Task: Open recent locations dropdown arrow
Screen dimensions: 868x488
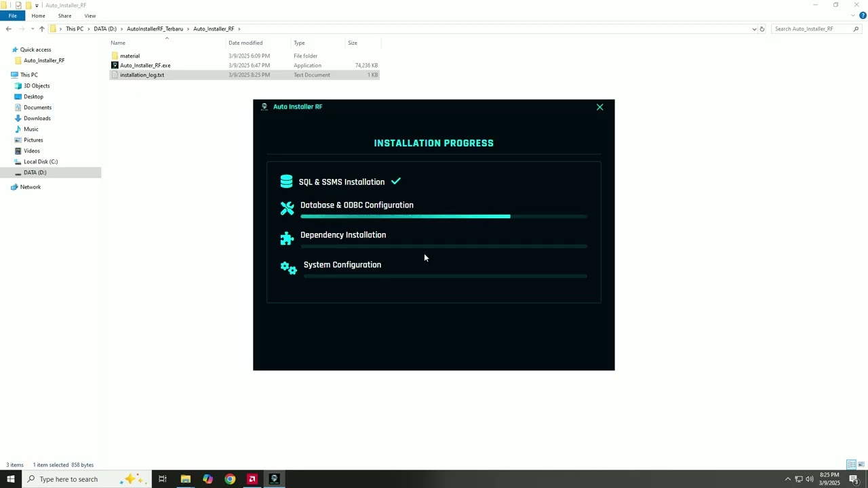Action: [x=33, y=29]
